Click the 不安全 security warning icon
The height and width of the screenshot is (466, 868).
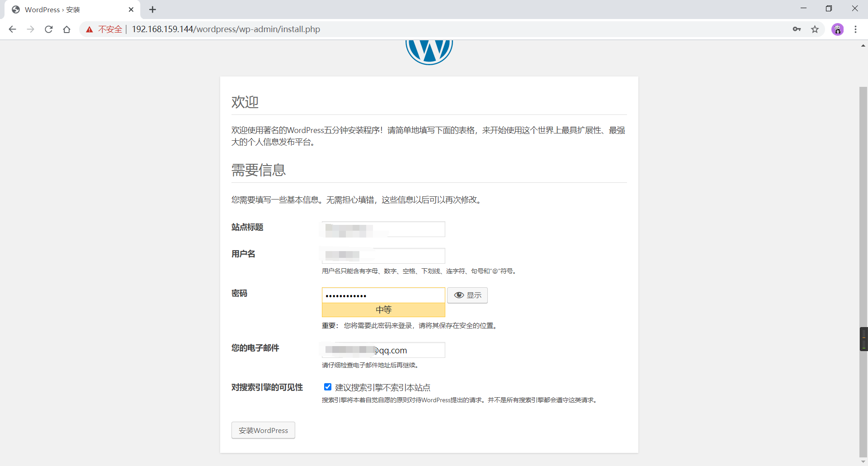coord(89,29)
